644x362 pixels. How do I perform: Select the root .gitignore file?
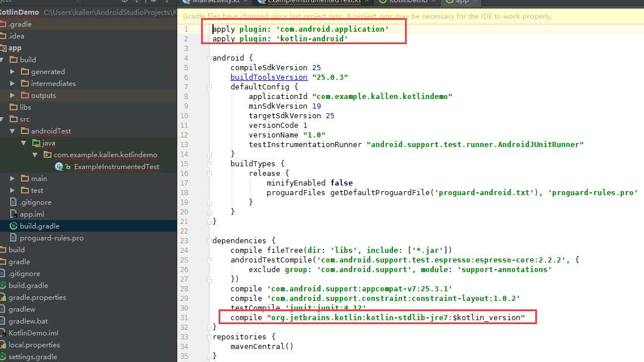pos(88,273)
